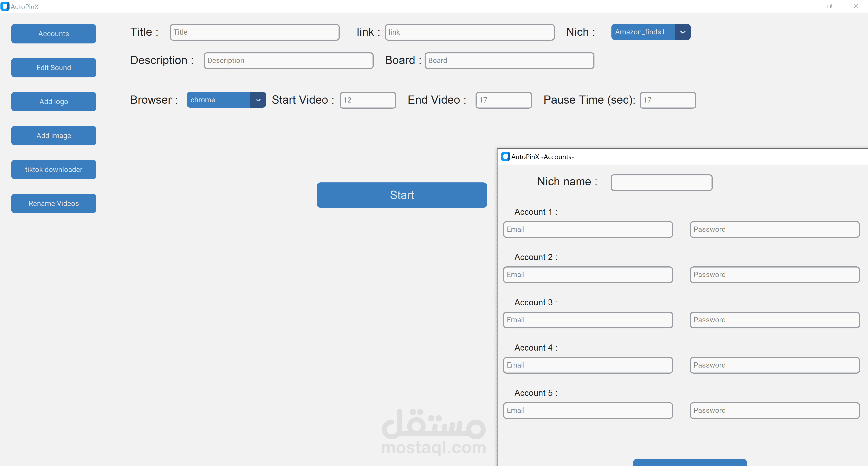Focus the Title input field
This screenshot has width=868, height=466.
coord(254,32)
